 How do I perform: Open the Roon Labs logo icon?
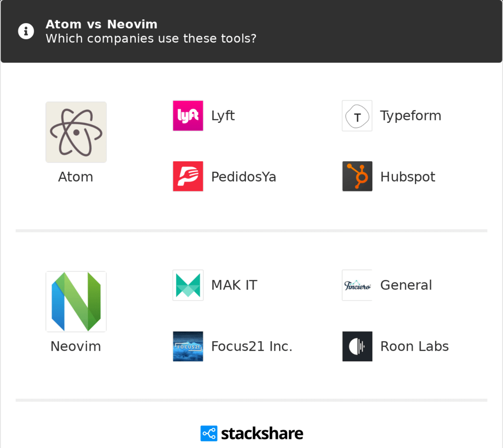point(357,346)
